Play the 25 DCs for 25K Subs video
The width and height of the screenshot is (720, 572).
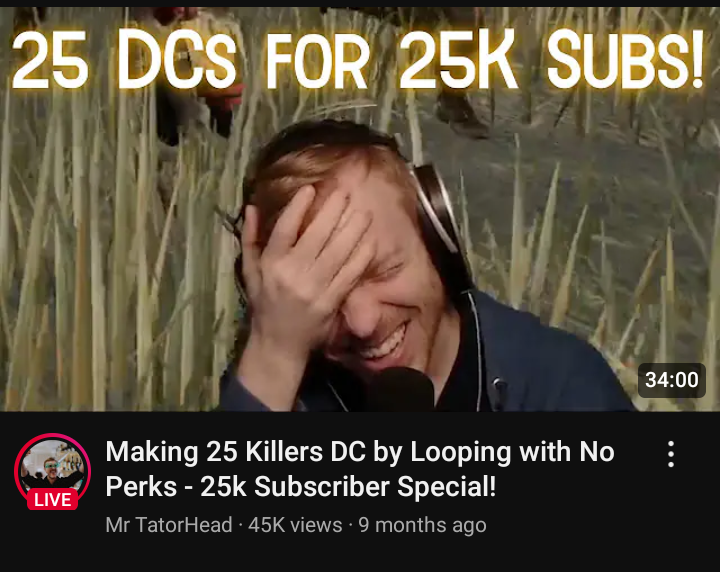click(x=360, y=209)
